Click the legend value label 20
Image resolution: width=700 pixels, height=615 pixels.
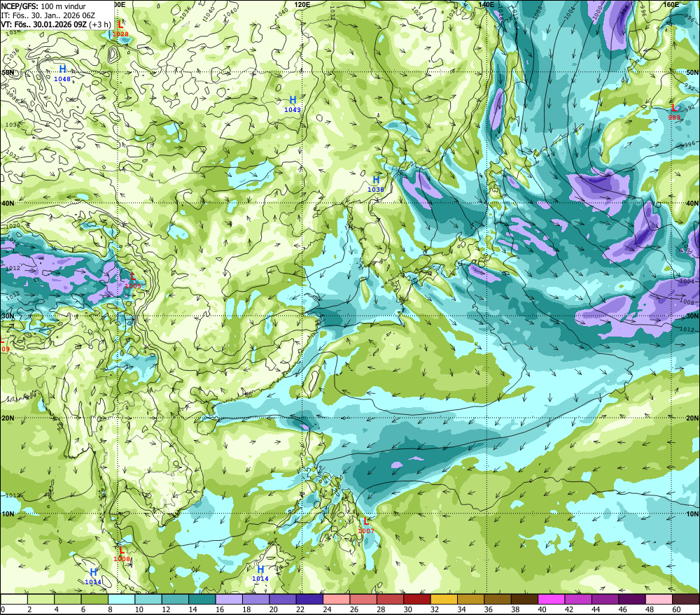[x=273, y=609]
